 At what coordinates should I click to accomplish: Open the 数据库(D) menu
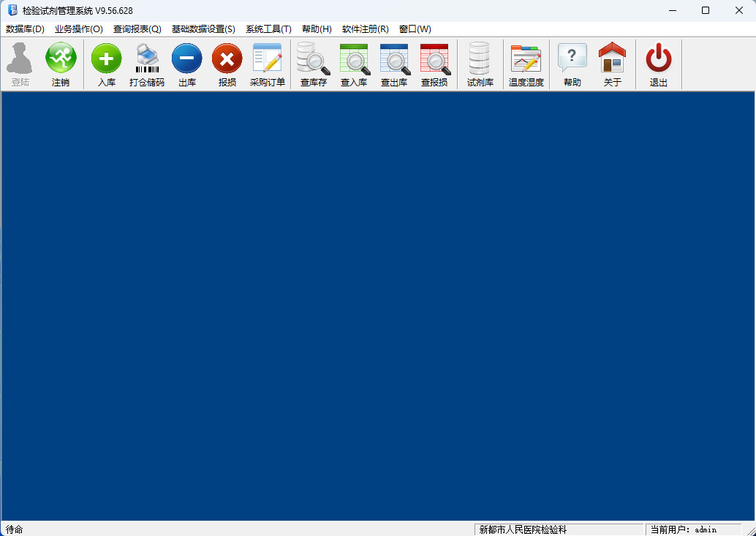pyautogui.click(x=25, y=29)
